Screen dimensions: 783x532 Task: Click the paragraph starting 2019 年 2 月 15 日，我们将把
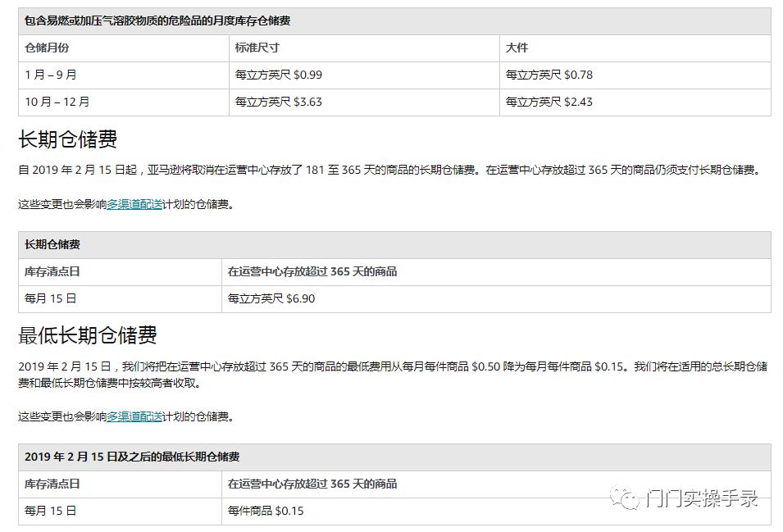393,375
